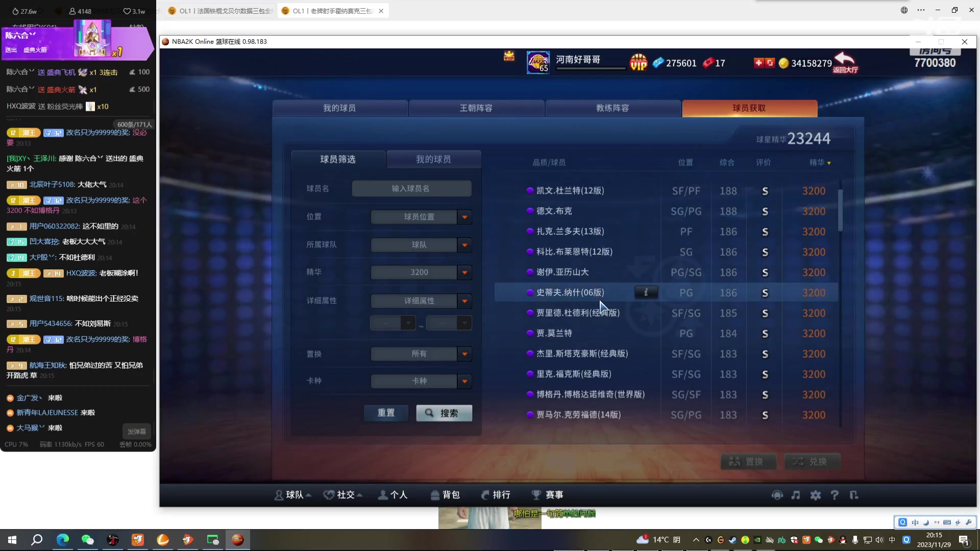Click the Lakers team avatar
Viewport: 980px width, 551px height.
tap(538, 62)
